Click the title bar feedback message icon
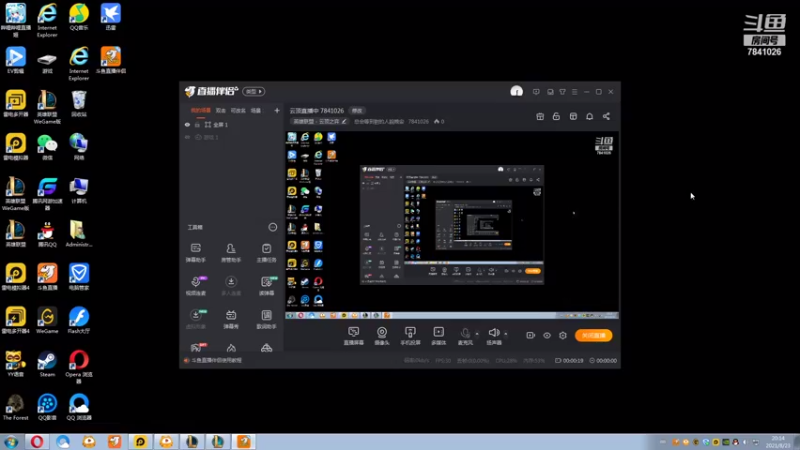The height and width of the screenshot is (450, 800). click(x=536, y=92)
